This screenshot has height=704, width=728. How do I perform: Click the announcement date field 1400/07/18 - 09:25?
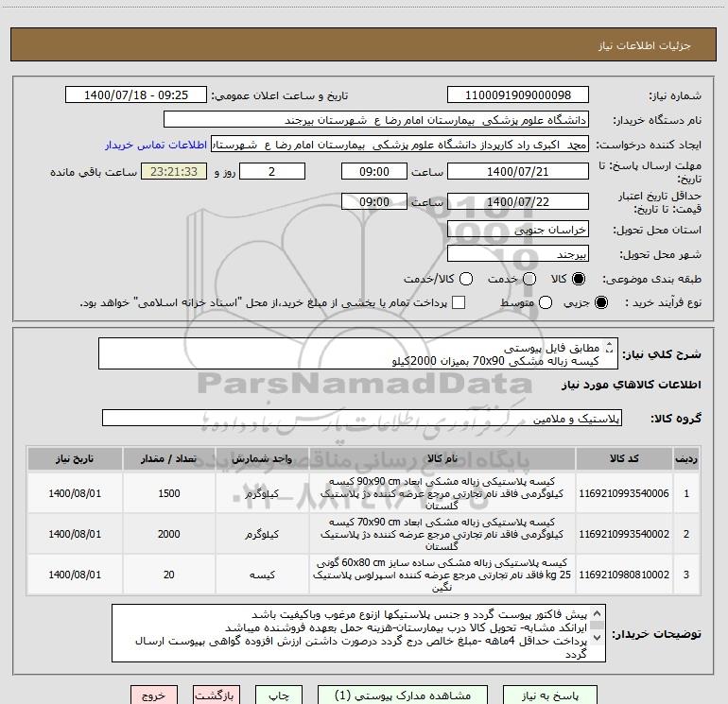click(136, 94)
